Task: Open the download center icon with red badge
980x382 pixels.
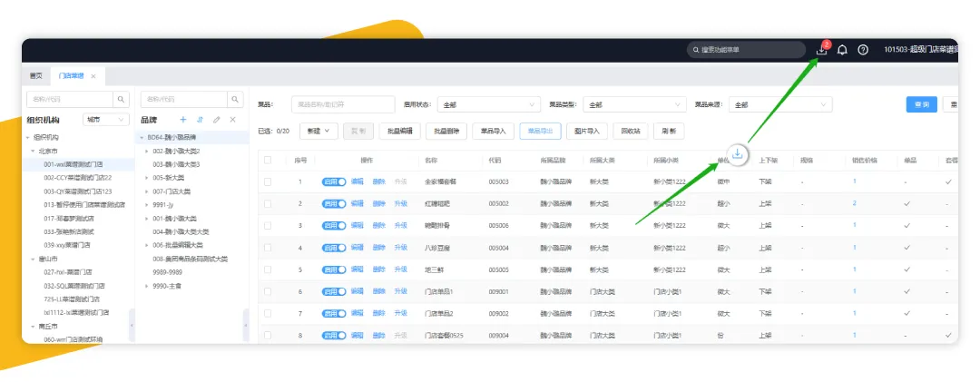Action: coord(822,50)
